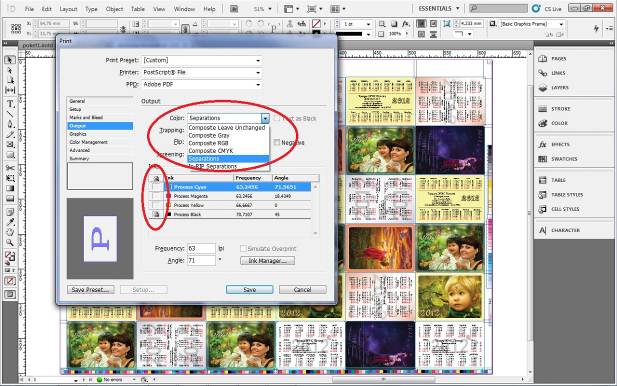
Task: Open the Layout menu
Action: pos(68,9)
